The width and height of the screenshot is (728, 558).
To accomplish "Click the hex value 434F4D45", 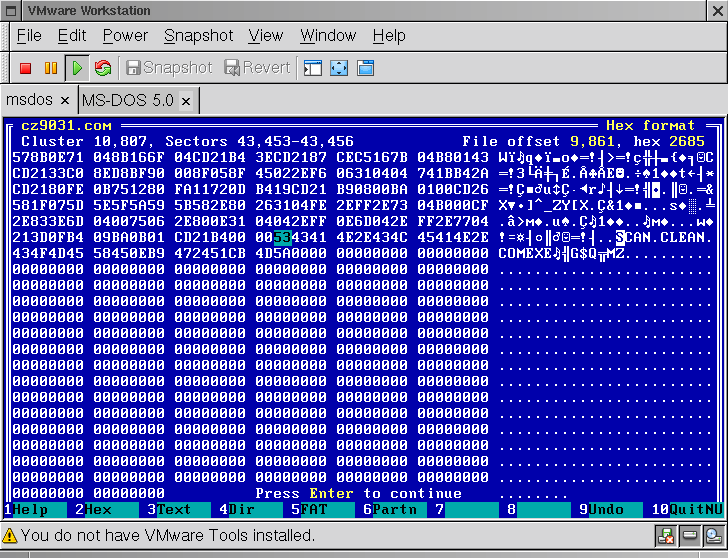I will tap(48, 253).
